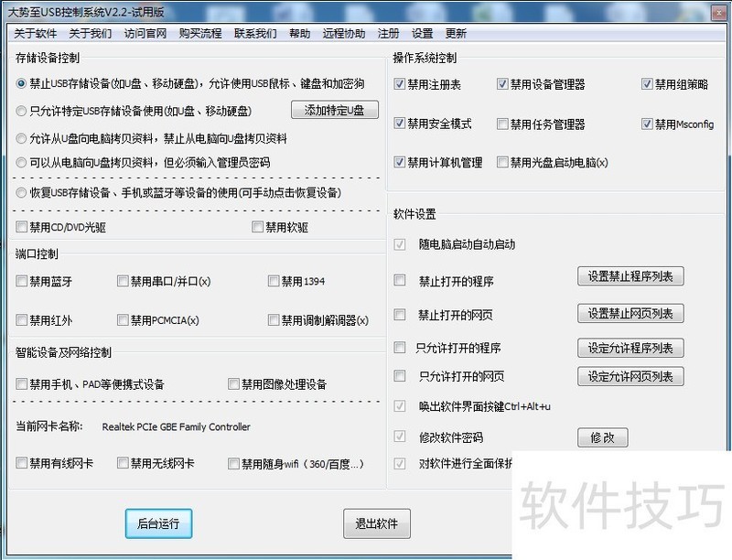
Task: Check the 禁用任务管理器 checkbox
Action: pos(502,124)
